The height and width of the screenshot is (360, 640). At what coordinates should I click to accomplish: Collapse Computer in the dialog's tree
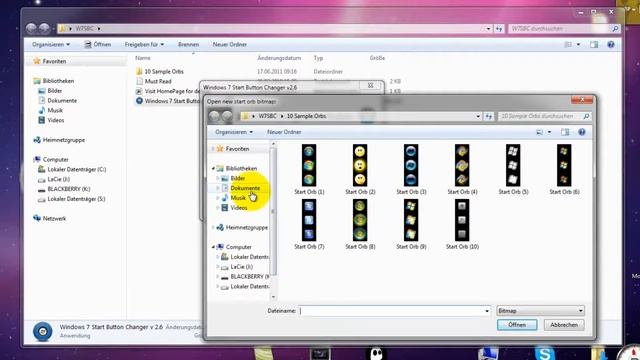[x=213, y=247]
